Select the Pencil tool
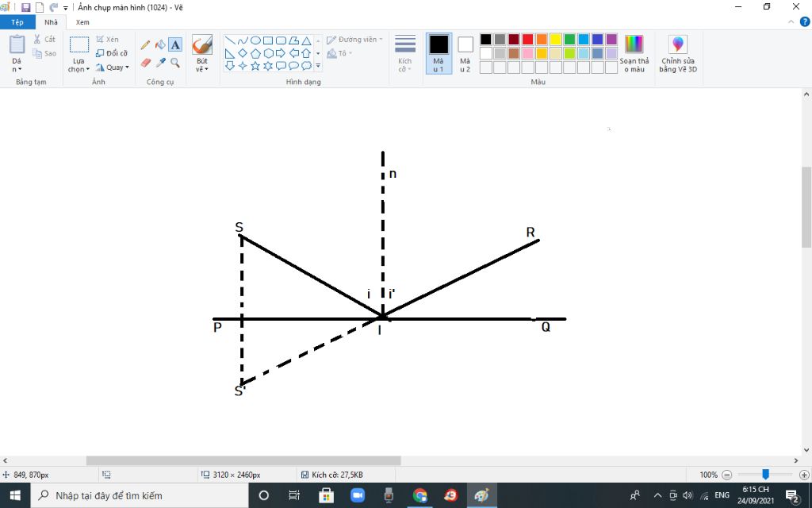Screen dimensions: 812x508 [146, 45]
